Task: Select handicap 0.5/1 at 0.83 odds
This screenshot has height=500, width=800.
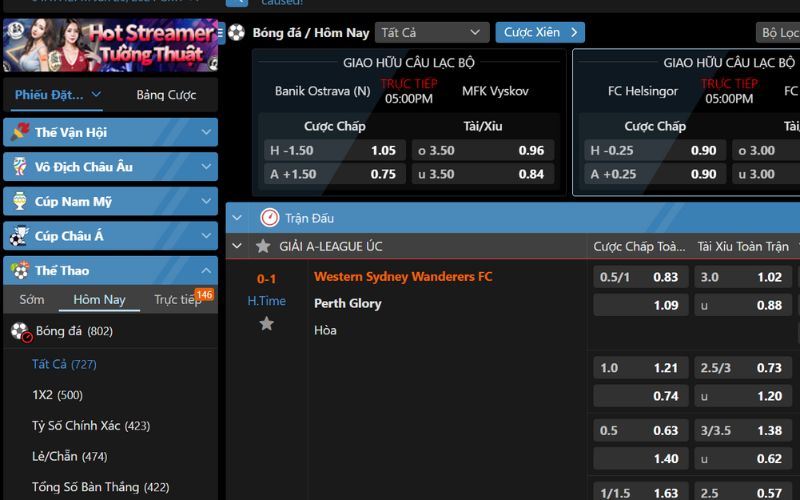Action: 641,277
